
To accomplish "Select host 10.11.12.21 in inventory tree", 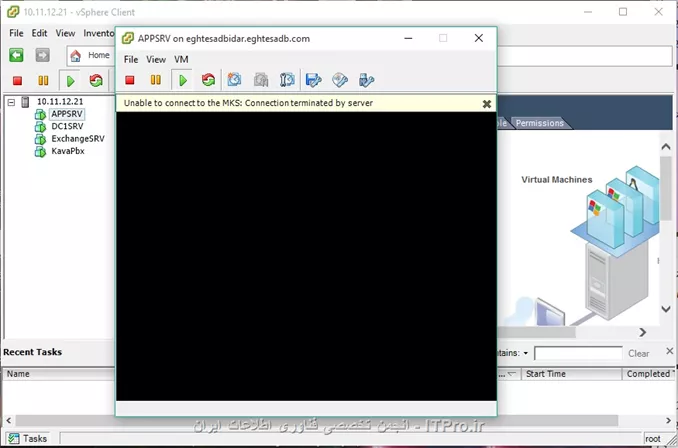I will click(60, 102).
